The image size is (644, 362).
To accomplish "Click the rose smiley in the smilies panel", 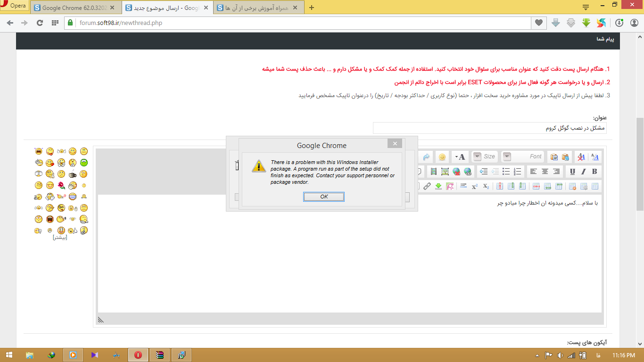I will click(x=61, y=185).
